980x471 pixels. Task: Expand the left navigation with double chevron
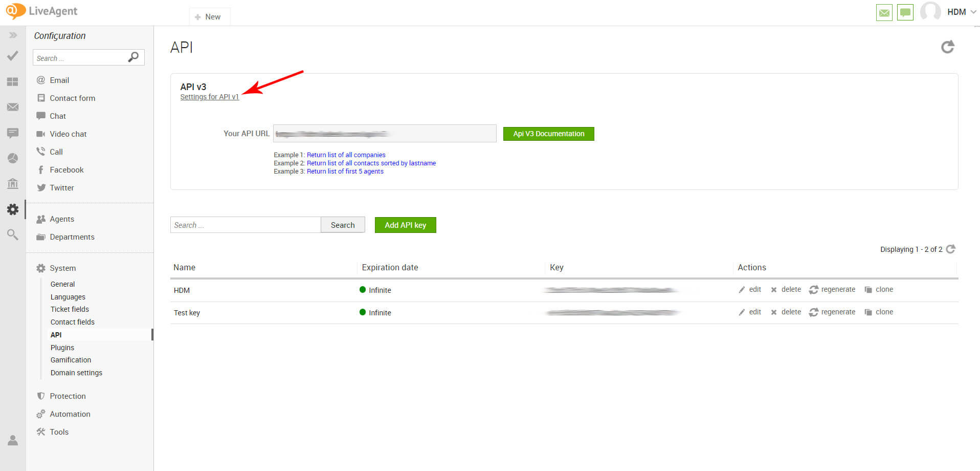(13, 35)
